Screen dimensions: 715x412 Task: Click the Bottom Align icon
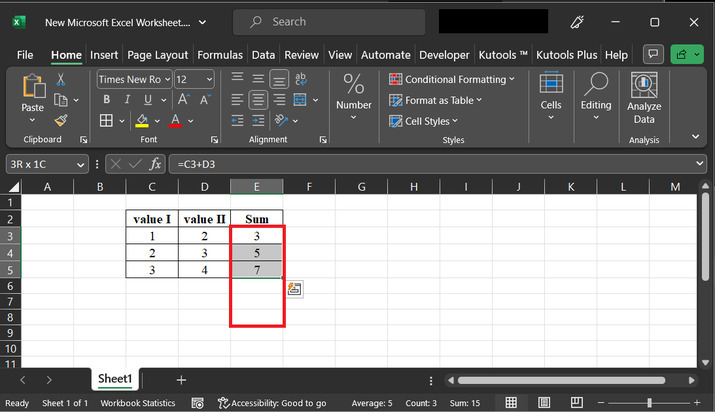[x=279, y=79]
